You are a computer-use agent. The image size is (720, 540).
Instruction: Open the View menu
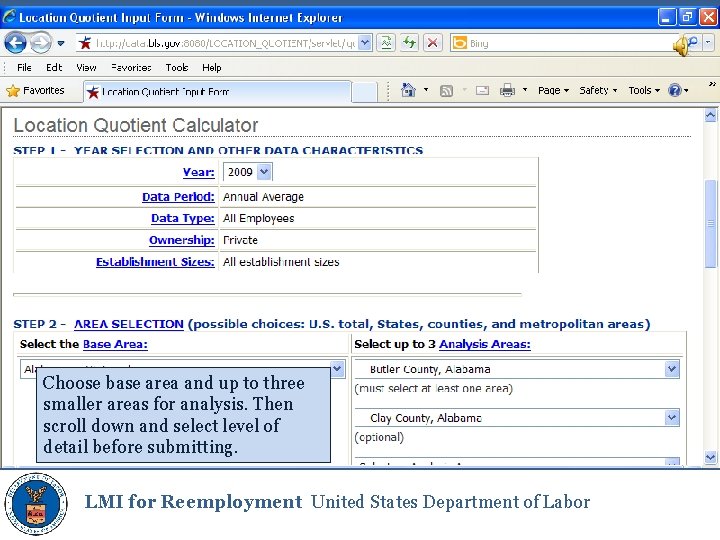pos(86,68)
